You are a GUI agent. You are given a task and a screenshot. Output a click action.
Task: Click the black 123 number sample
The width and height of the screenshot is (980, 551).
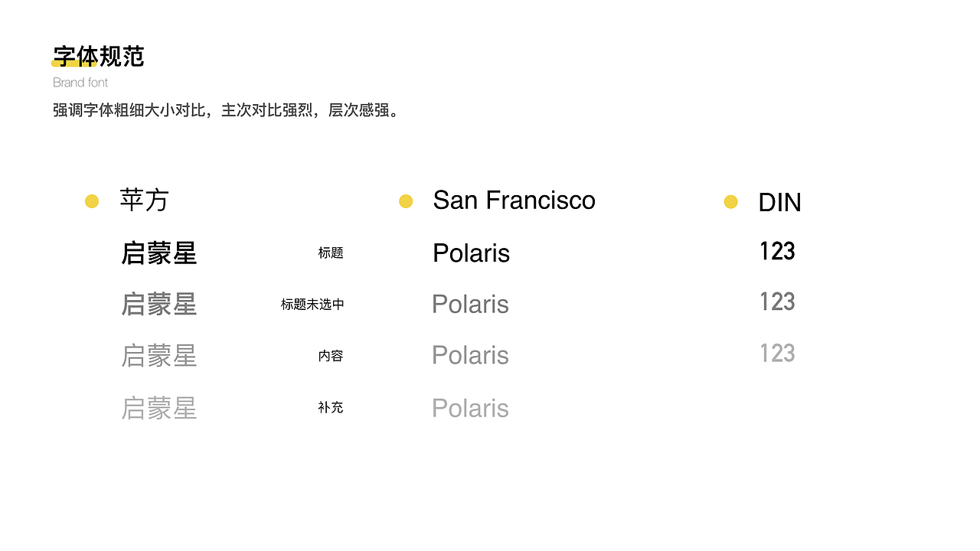pos(777,252)
